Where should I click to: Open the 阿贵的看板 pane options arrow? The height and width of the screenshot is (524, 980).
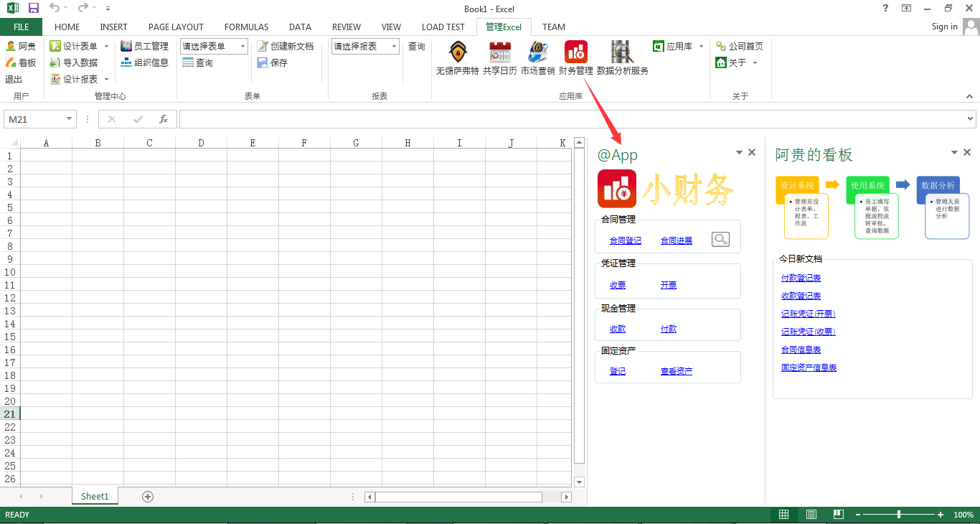point(954,152)
